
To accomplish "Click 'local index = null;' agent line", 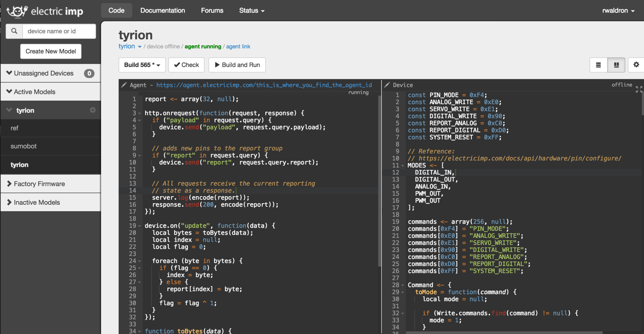I will (x=187, y=240).
